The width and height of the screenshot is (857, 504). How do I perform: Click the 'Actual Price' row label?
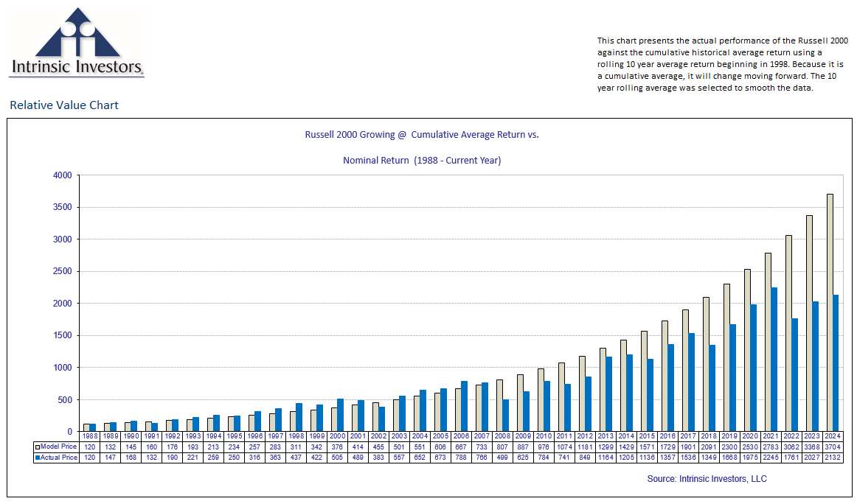click(x=58, y=457)
